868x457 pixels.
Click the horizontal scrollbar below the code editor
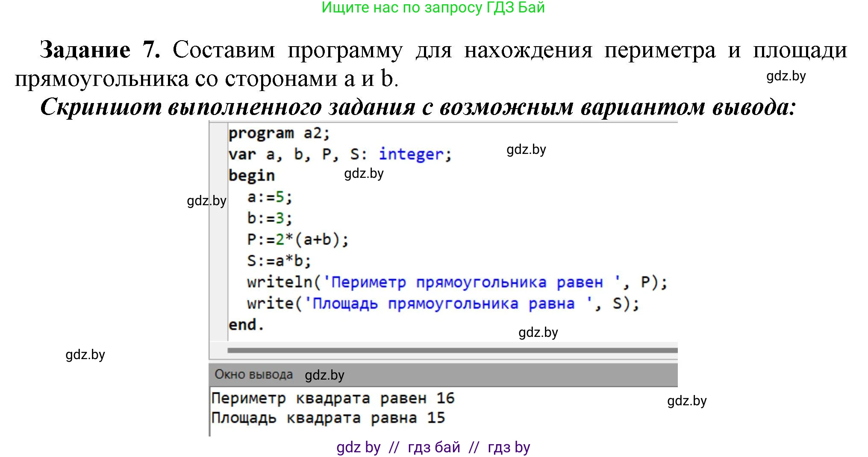pos(452,351)
